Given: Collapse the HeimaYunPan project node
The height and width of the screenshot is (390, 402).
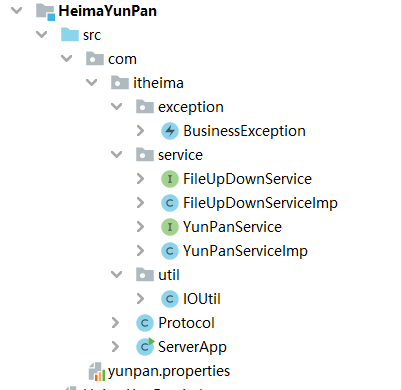Looking at the screenshot, I should click(x=16, y=10).
